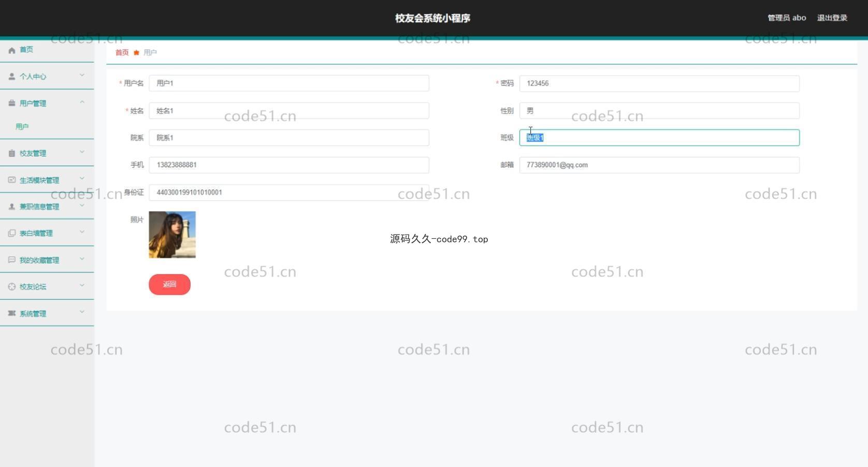
Task: Expand the 个人中心 chevron
Action: pyautogui.click(x=82, y=76)
